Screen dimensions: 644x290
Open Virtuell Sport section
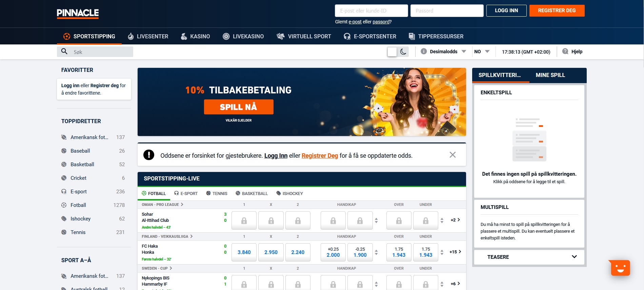tap(304, 36)
